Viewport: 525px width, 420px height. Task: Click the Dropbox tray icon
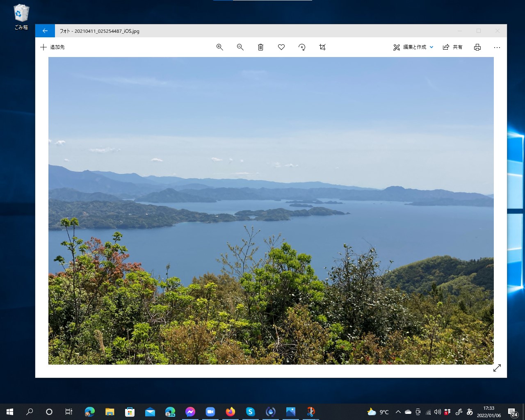coord(447,412)
